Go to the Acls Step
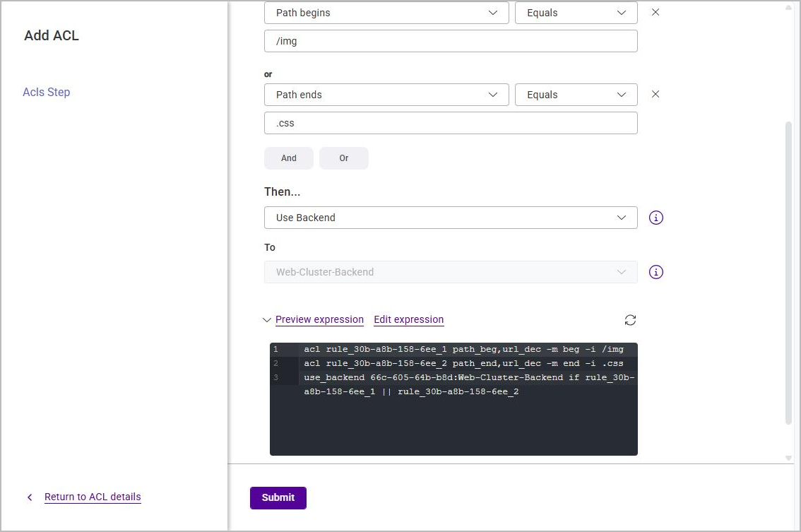The image size is (801, 532). click(x=47, y=92)
